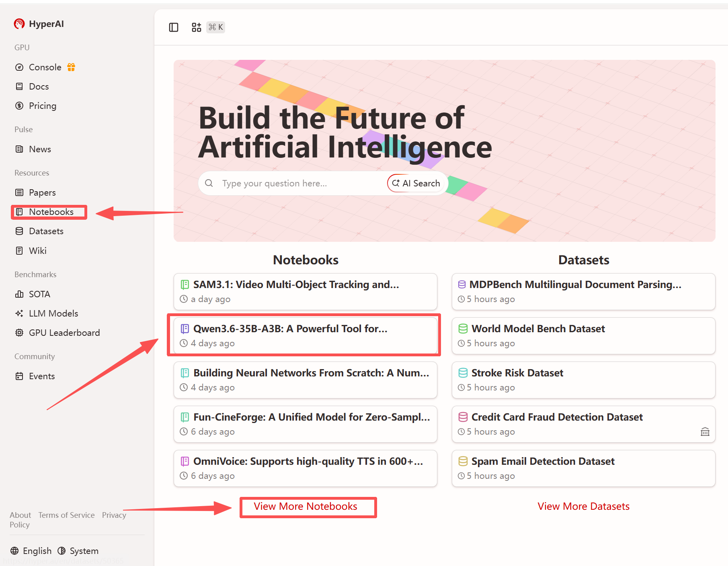Go to Datasets in sidebar
Viewport: 728px width, 566px height.
click(46, 231)
